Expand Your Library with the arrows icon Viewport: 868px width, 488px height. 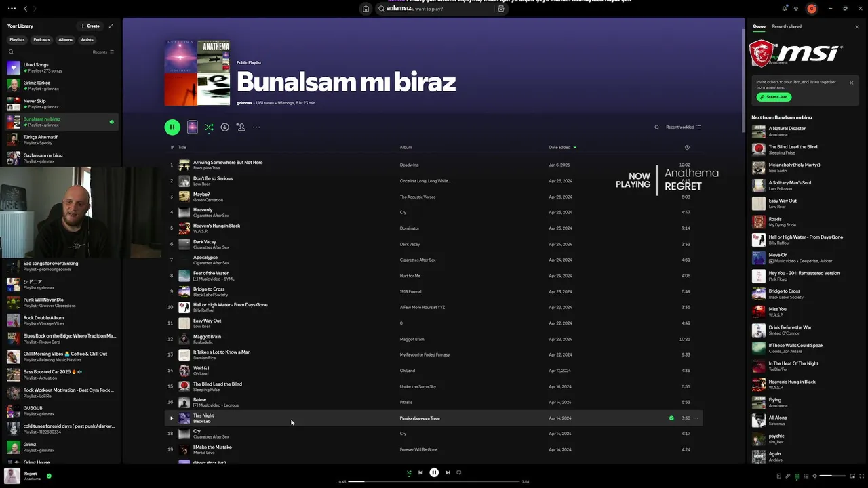pyautogui.click(x=111, y=26)
